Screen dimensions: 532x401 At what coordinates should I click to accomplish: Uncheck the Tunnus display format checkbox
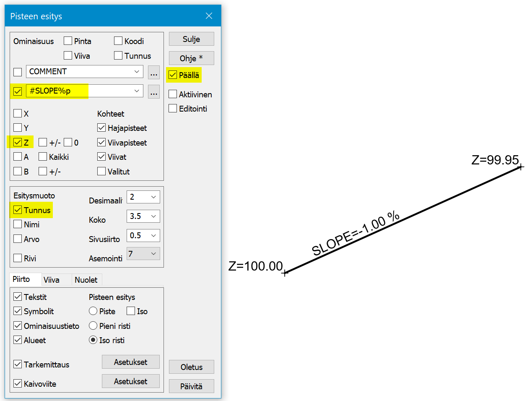18,210
